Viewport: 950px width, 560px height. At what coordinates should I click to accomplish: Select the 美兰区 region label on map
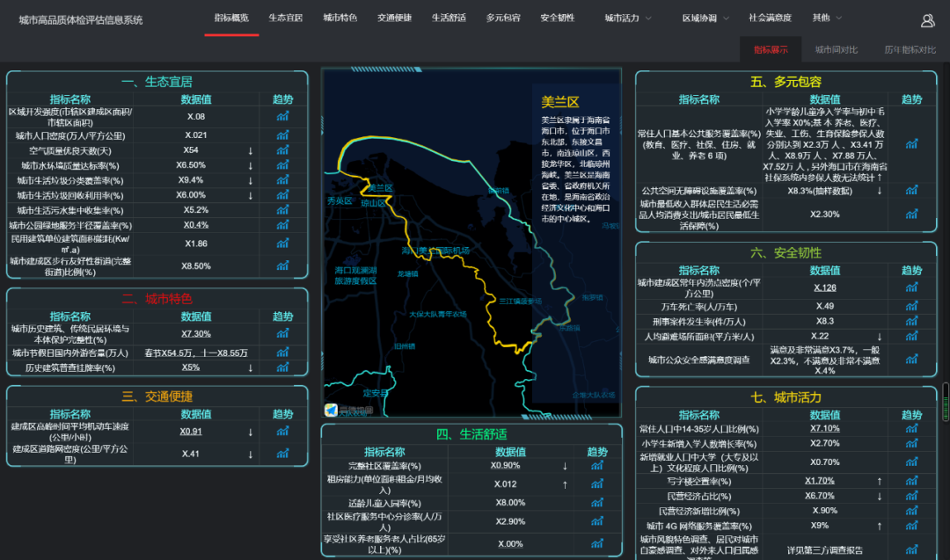click(381, 188)
